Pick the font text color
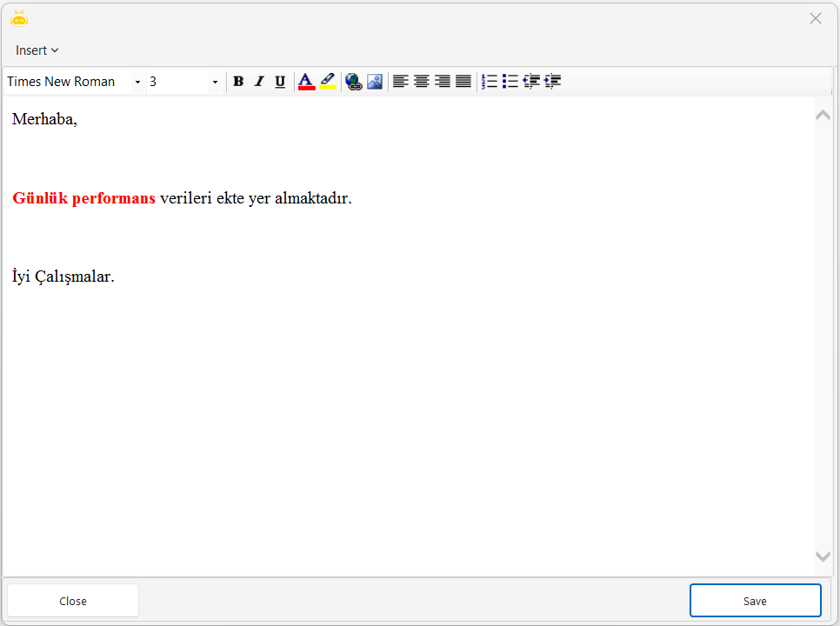Image resolution: width=840 pixels, height=626 pixels. pos(306,82)
